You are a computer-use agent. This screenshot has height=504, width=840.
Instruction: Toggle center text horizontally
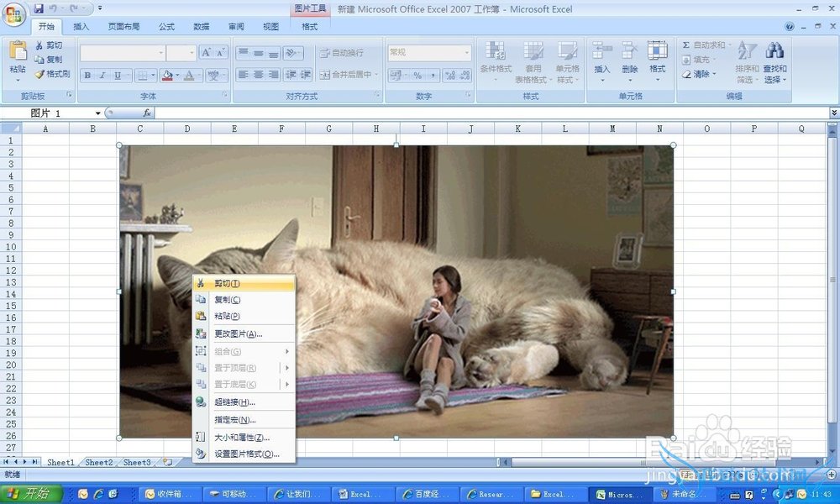pyautogui.click(x=258, y=75)
